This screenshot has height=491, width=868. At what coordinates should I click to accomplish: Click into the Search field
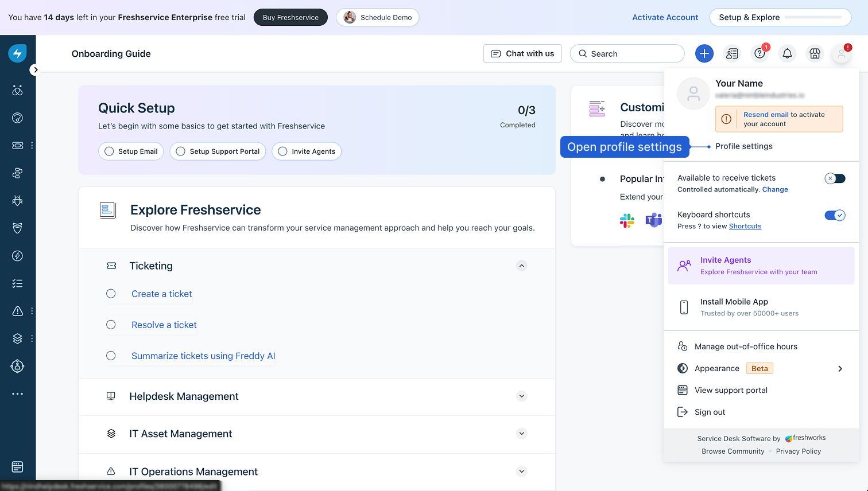click(x=627, y=53)
